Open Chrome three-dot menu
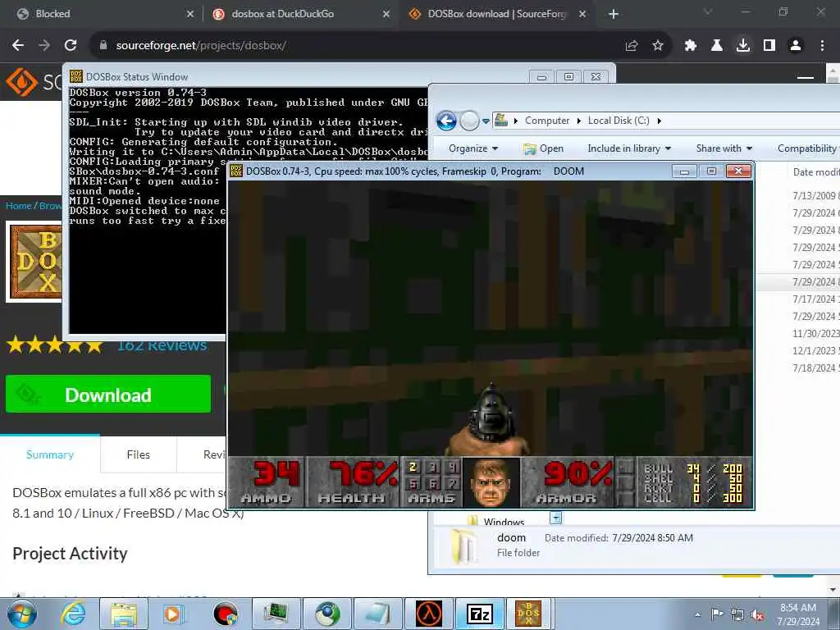The width and height of the screenshot is (840, 630). pyautogui.click(x=822, y=46)
